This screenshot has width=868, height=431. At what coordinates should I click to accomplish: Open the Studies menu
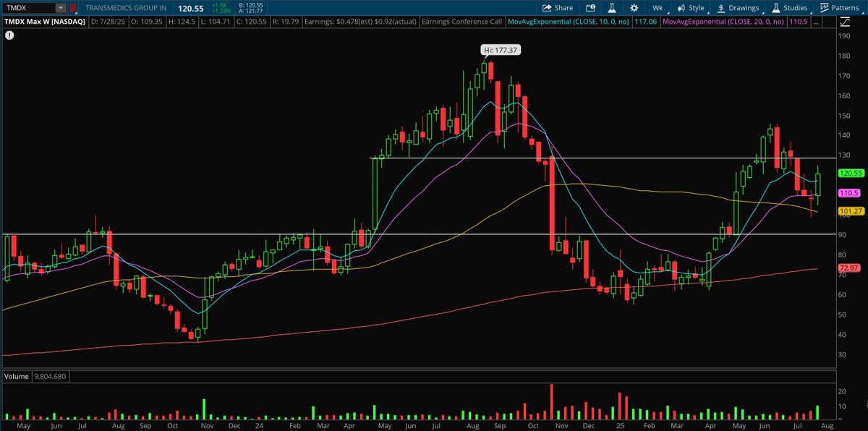tap(789, 8)
